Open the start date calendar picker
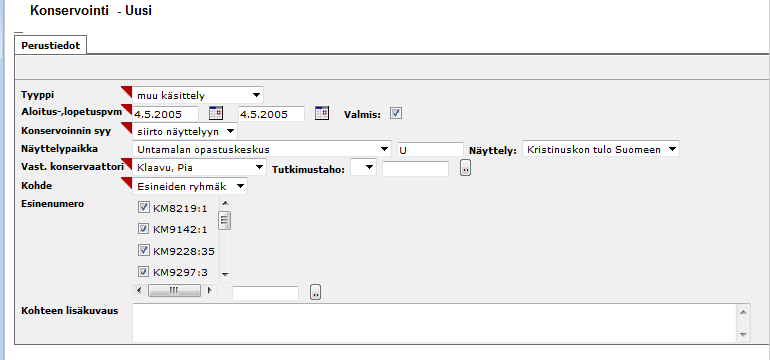The width and height of the screenshot is (770, 360). tap(216, 113)
